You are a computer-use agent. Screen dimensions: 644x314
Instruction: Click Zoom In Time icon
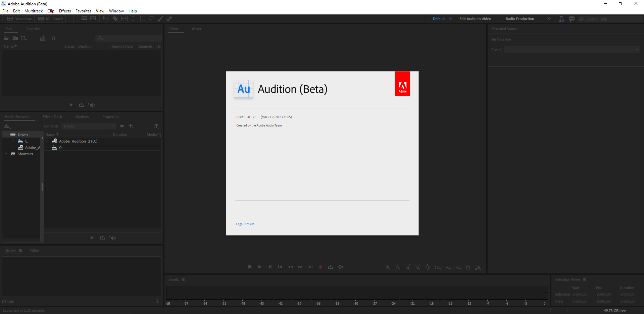coord(407,267)
